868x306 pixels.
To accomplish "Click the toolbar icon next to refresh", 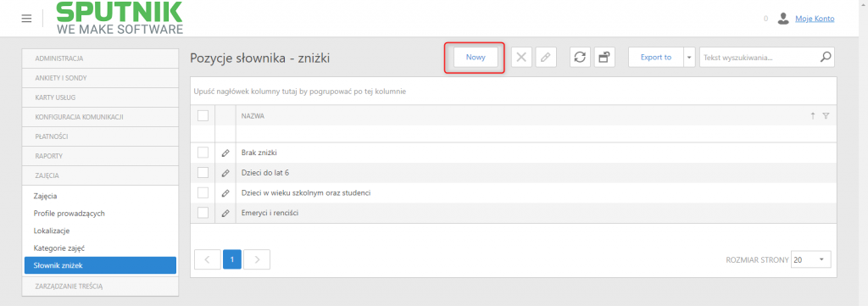I will [604, 57].
